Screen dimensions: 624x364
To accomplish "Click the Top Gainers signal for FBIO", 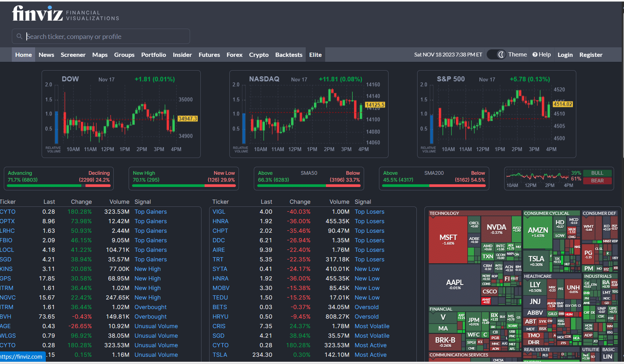I will click(151, 240).
